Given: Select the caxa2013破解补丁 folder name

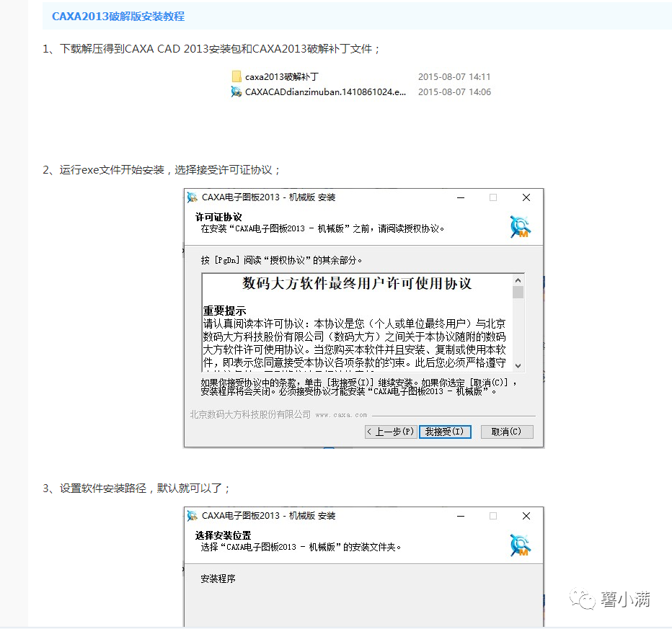Looking at the screenshot, I should click(x=282, y=76).
